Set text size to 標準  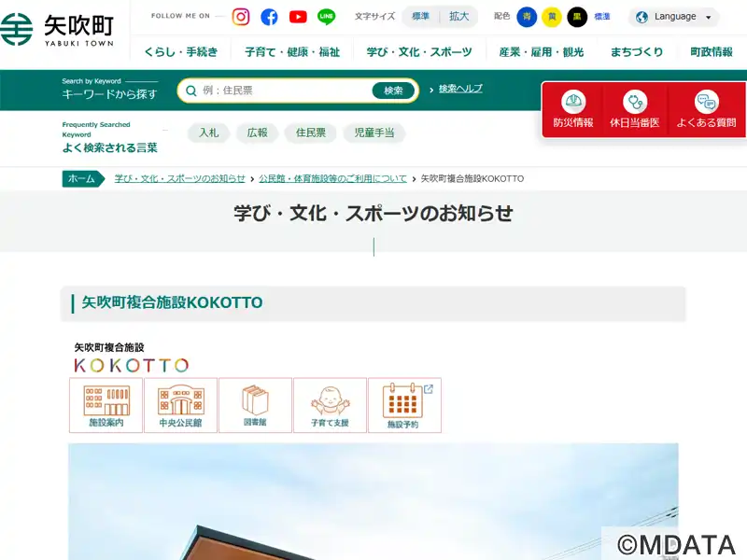pos(421,17)
